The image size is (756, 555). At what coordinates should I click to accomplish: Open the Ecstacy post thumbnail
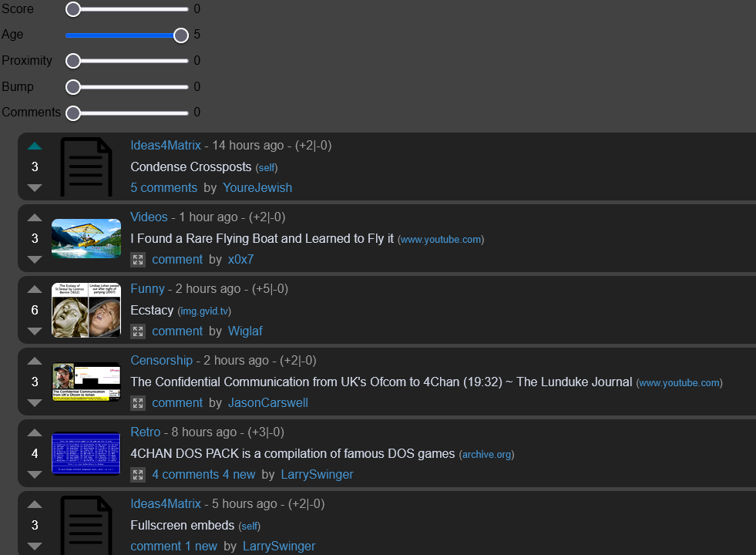86,310
